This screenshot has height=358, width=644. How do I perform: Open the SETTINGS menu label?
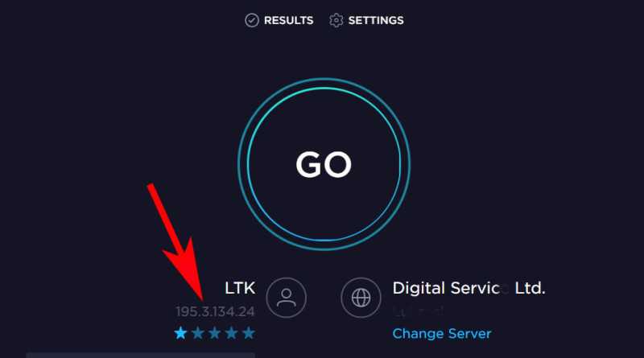pos(376,21)
